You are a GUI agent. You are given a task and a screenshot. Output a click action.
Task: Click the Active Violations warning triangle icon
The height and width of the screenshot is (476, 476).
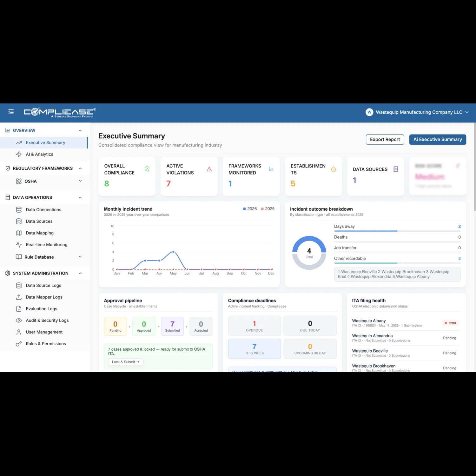tap(209, 169)
